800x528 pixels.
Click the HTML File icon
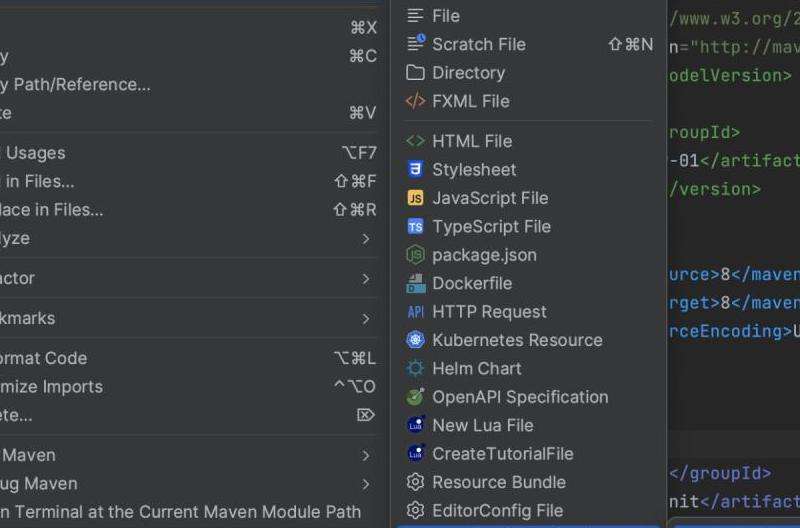coord(416,141)
